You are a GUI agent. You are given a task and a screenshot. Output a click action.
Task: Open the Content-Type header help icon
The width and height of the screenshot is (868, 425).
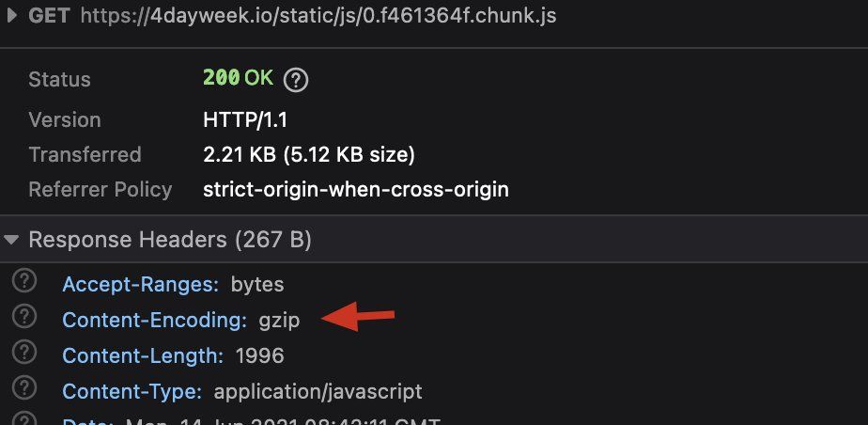coord(27,389)
